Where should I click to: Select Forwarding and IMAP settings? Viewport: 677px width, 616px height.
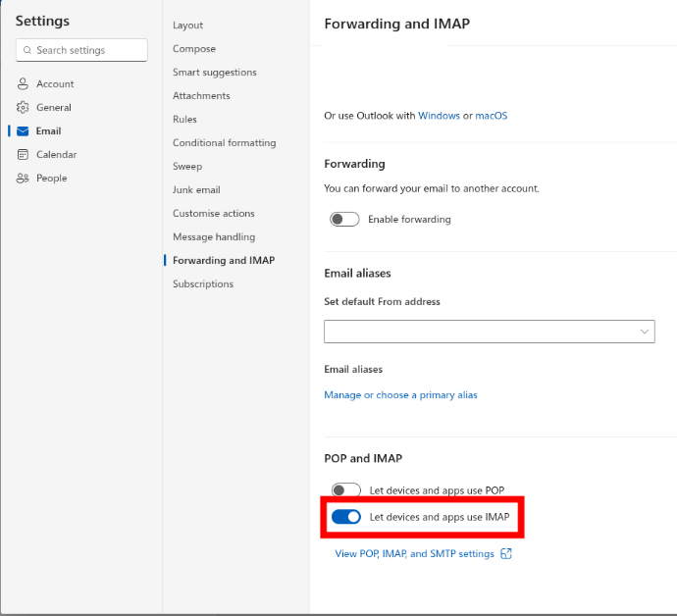[224, 260]
